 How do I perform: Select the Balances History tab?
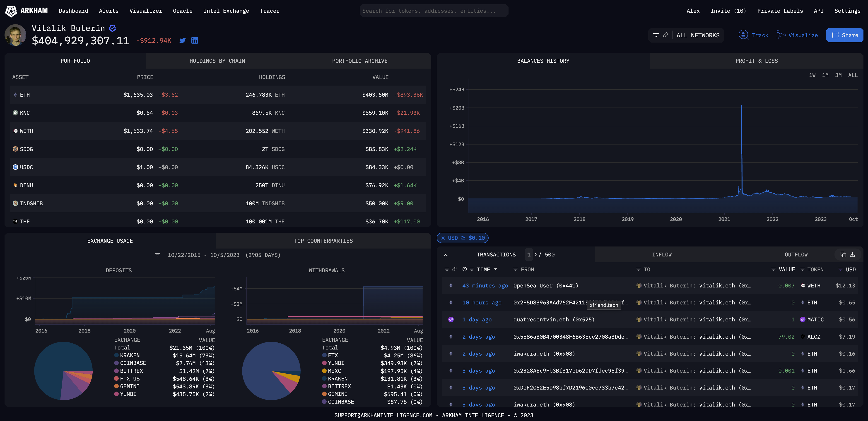(543, 61)
